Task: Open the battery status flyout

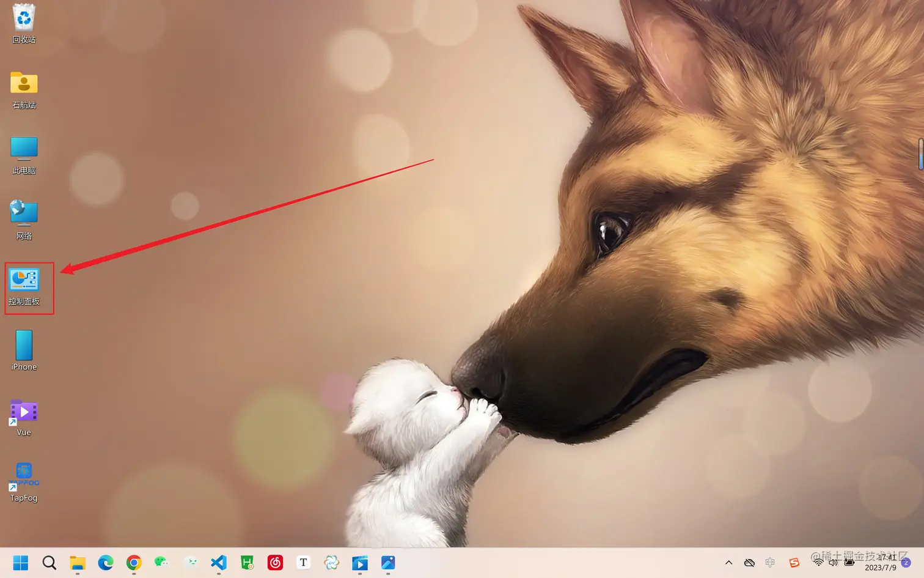Action: 848,563
